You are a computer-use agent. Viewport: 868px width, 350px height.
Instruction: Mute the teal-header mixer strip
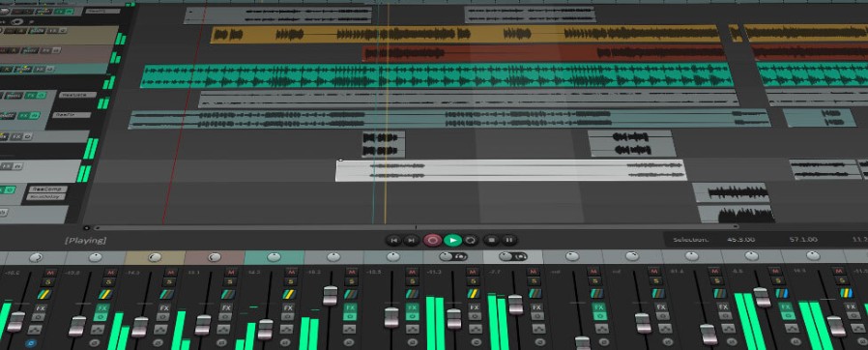(292, 273)
